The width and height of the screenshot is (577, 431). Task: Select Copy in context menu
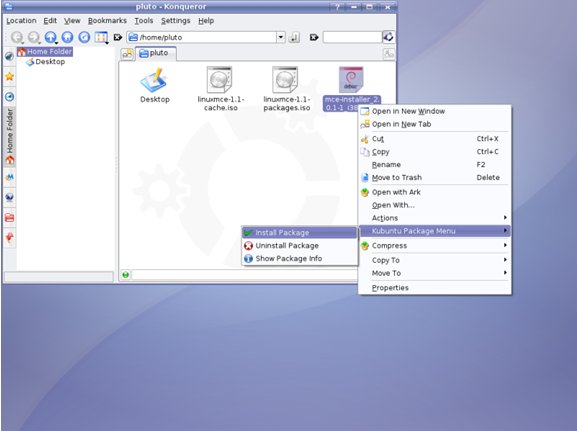tap(435, 152)
